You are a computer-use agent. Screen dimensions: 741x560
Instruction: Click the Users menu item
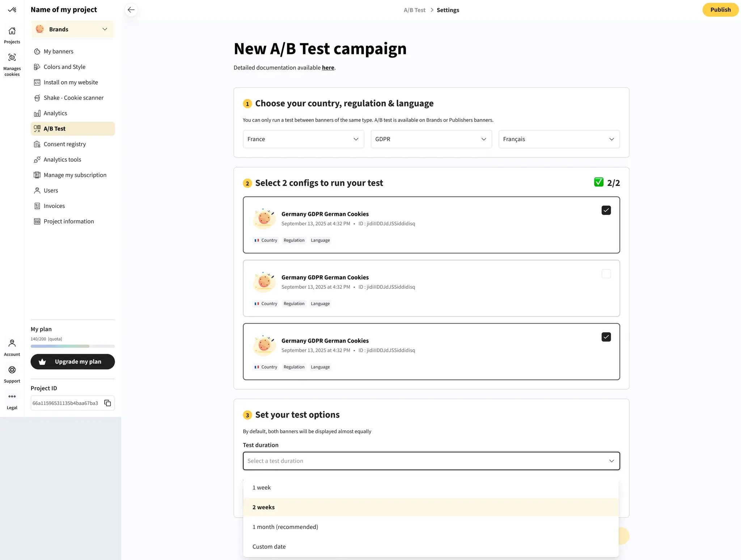(x=73, y=191)
